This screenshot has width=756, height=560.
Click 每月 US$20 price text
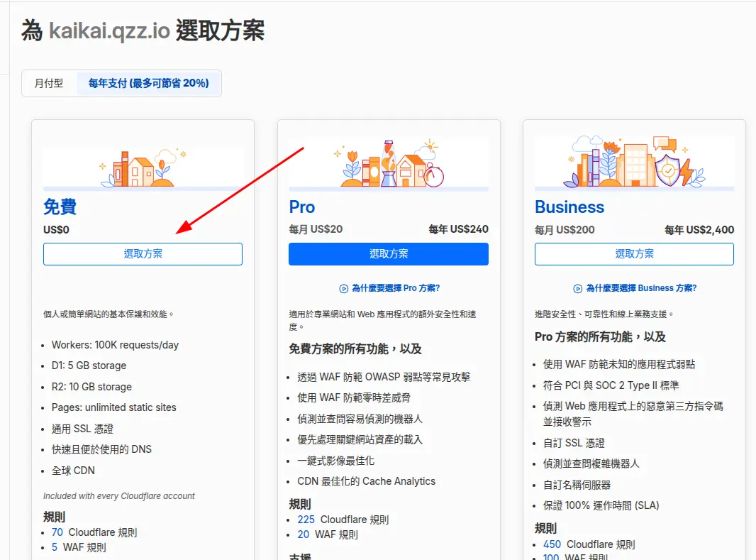(316, 229)
